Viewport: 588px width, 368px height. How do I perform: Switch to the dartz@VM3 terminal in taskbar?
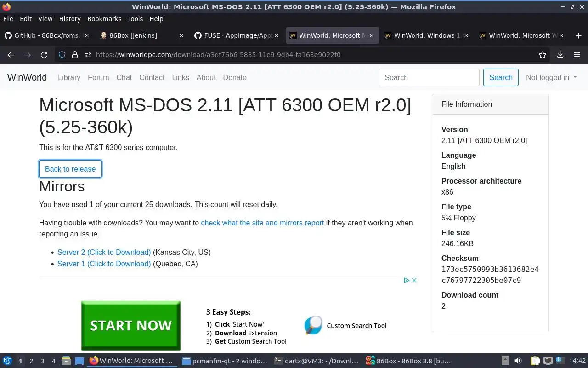tap(316, 361)
